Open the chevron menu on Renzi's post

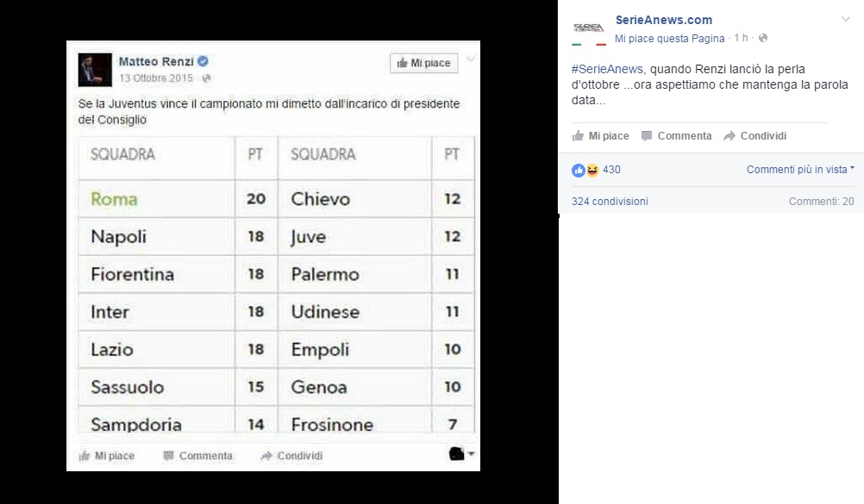[471, 59]
